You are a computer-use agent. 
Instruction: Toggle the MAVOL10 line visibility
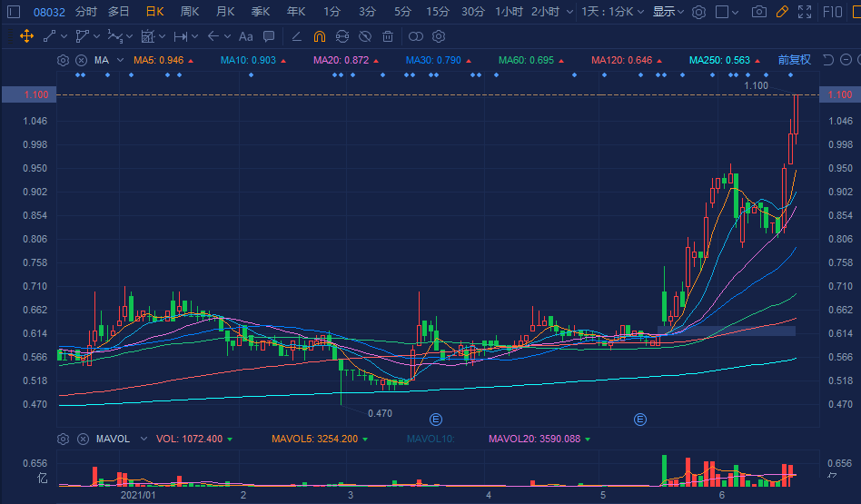pyautogui.click(x=430, y=439)
